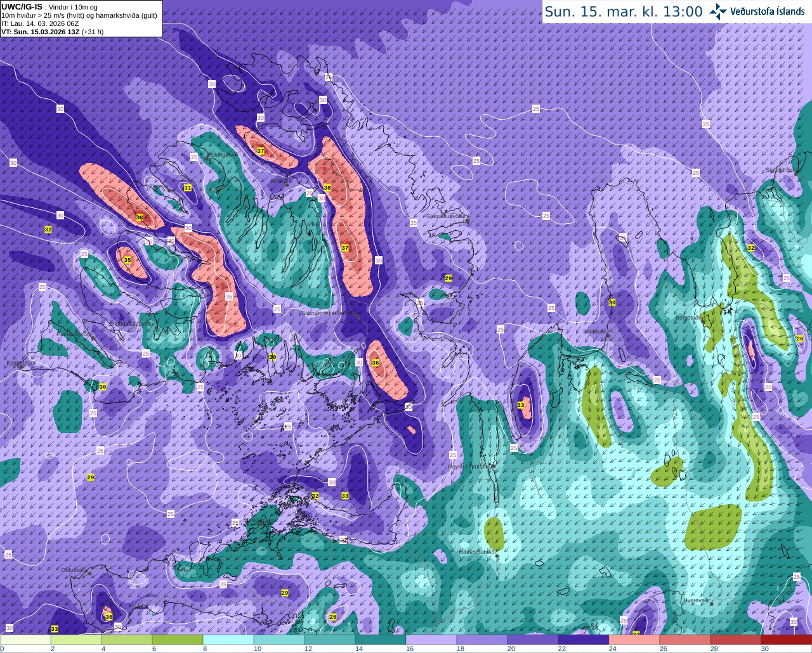812x653 pixels.
Task: Click the legend scale value 16
Action: tap(410, 649)
